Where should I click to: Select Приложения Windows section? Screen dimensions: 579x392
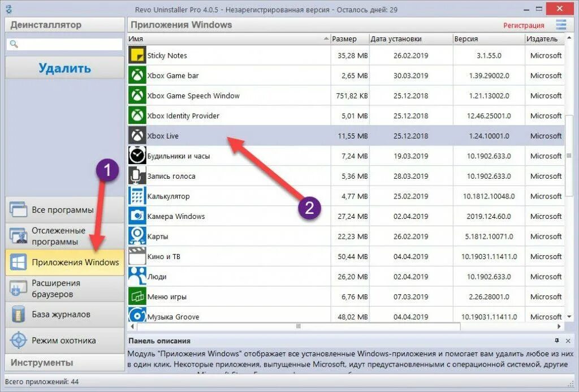[x=64, y=262]
